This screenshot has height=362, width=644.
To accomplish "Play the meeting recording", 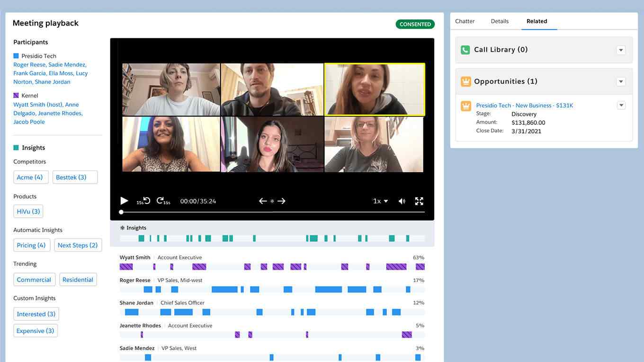I will [x=124, y=201].
